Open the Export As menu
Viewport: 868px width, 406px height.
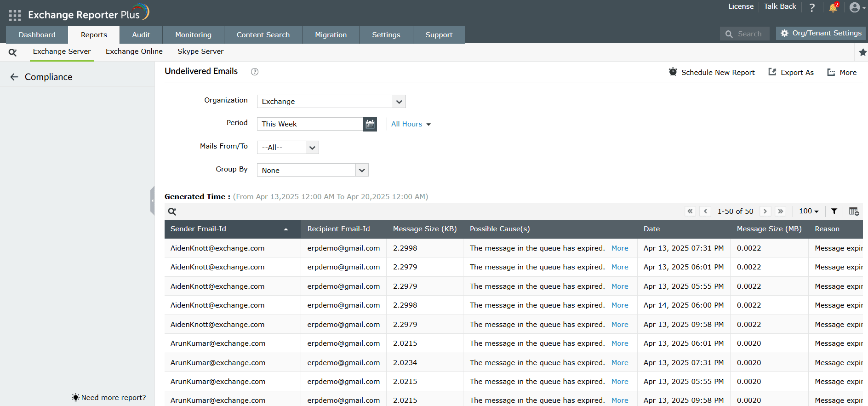pos(791,72)
